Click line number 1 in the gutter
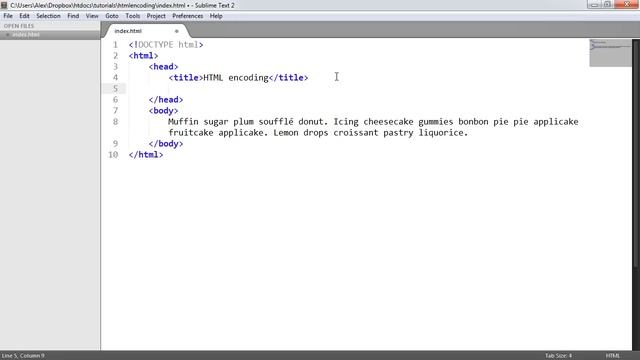This screenshot has height=360, width=640. click(x=116, y=44)
